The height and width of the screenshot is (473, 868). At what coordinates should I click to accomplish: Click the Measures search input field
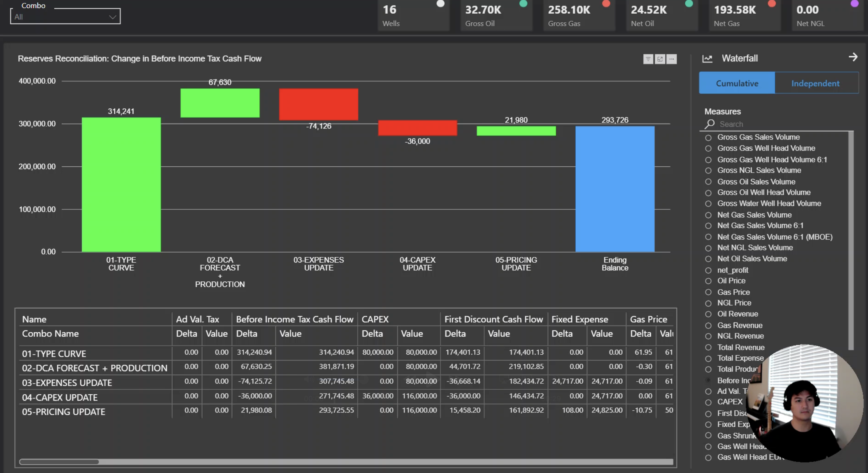pyautogui.click(x=782, y=124)
